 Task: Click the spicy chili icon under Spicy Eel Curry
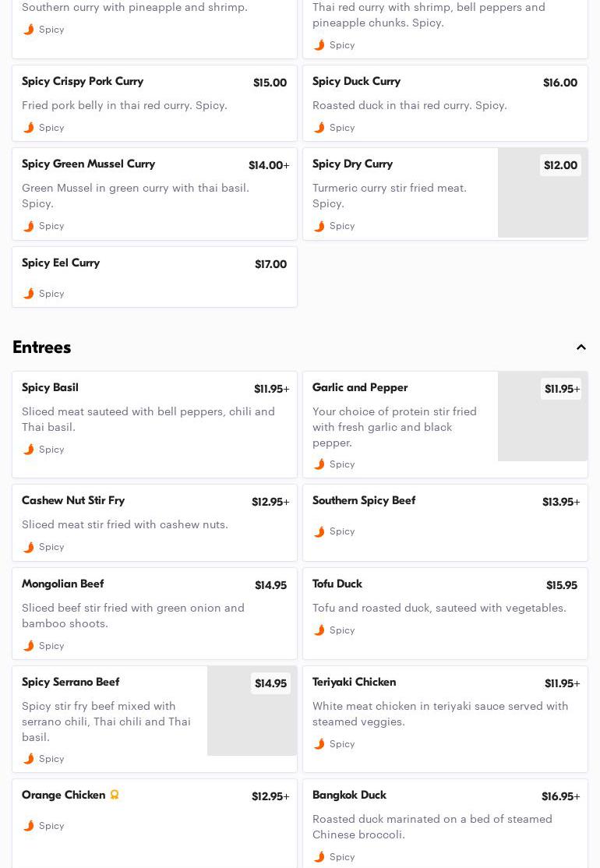tap(29, 294)
